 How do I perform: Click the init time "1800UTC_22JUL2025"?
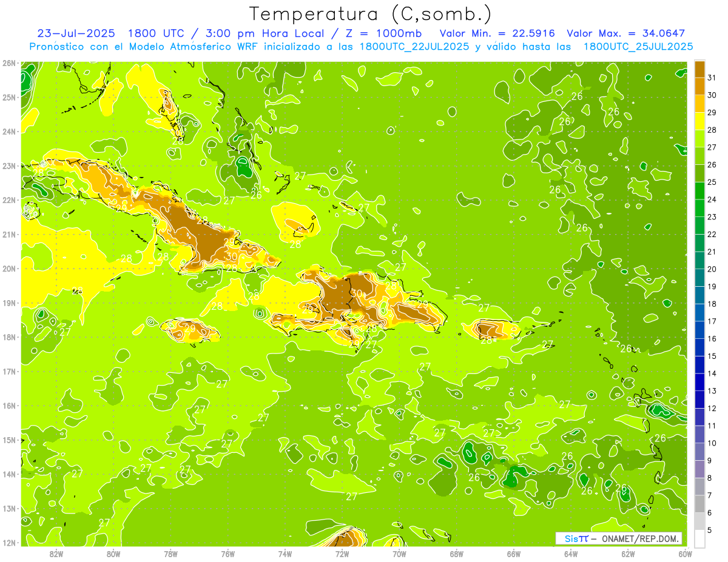pos(414,47)
